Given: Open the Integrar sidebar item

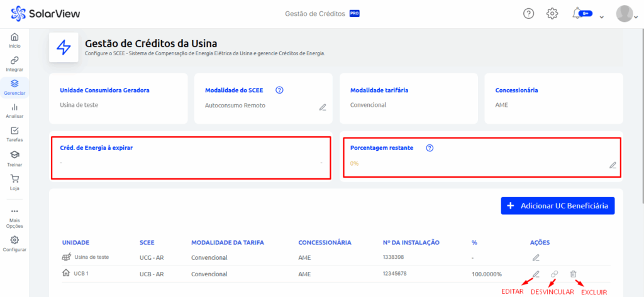Looking at the screenshot, I should pos(14,63).
